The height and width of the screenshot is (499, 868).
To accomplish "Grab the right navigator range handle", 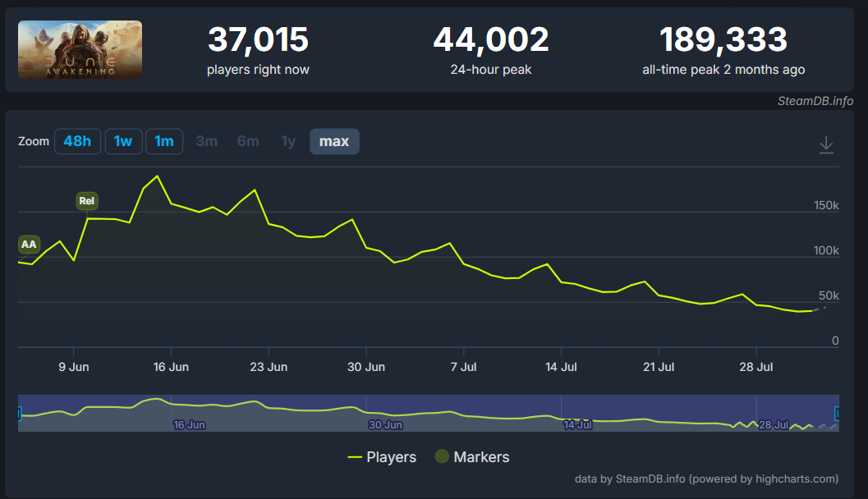I will [837, 414].
